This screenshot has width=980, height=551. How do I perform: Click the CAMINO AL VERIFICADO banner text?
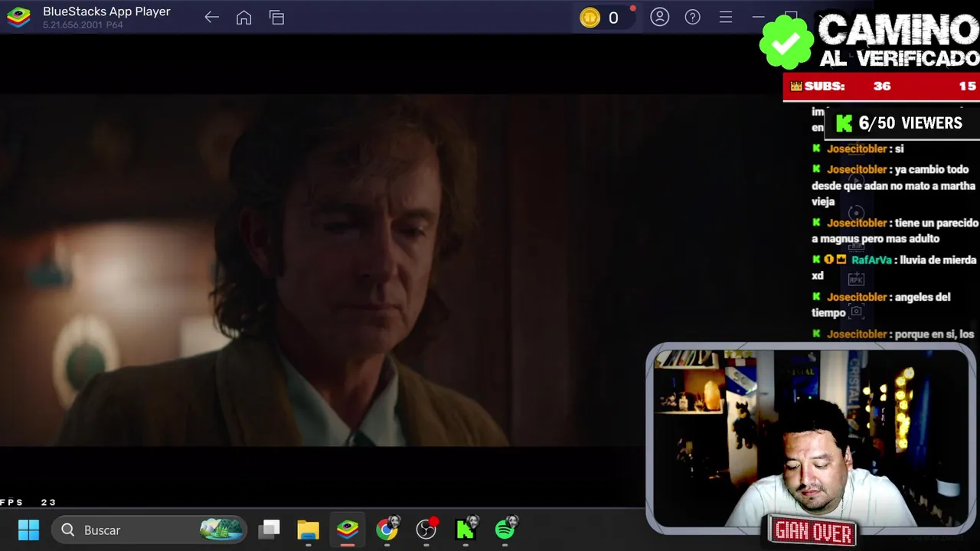pyautogui.click(x=899, y=41)
